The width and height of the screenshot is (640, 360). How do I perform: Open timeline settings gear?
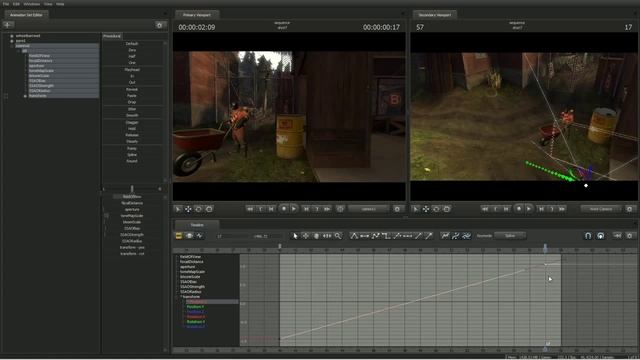coord(629,236)
